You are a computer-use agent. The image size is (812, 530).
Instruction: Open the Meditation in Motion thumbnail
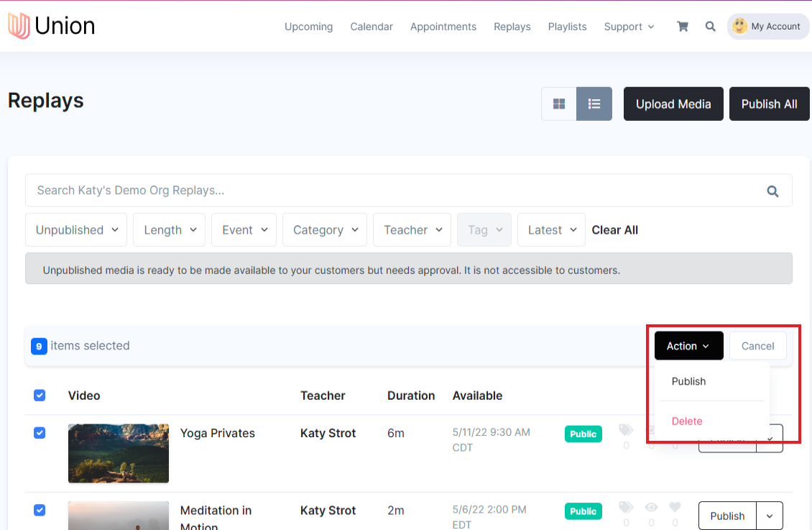pos(119,516)
